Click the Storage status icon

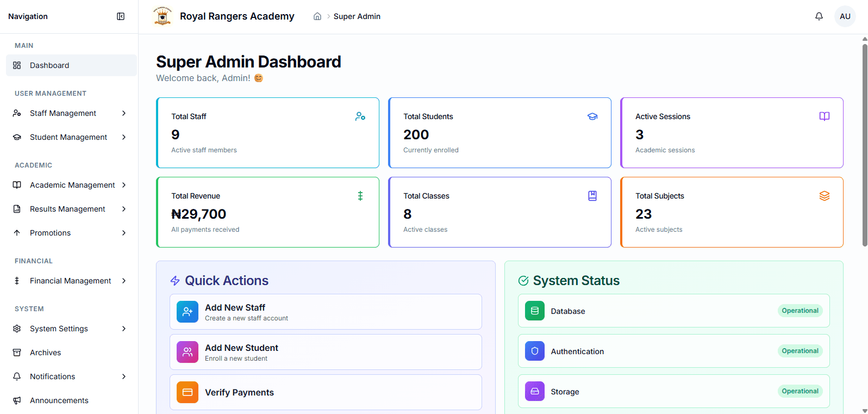[535, 391]
